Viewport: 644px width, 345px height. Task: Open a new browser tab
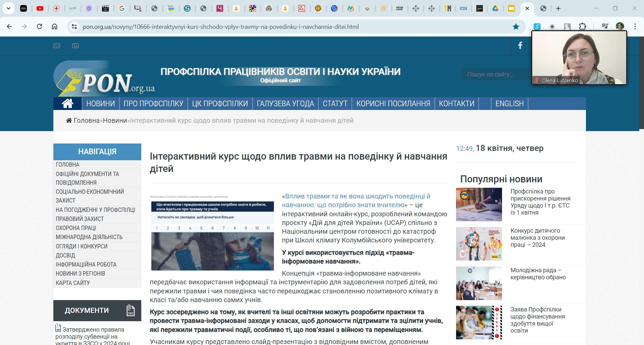point(558,8)
